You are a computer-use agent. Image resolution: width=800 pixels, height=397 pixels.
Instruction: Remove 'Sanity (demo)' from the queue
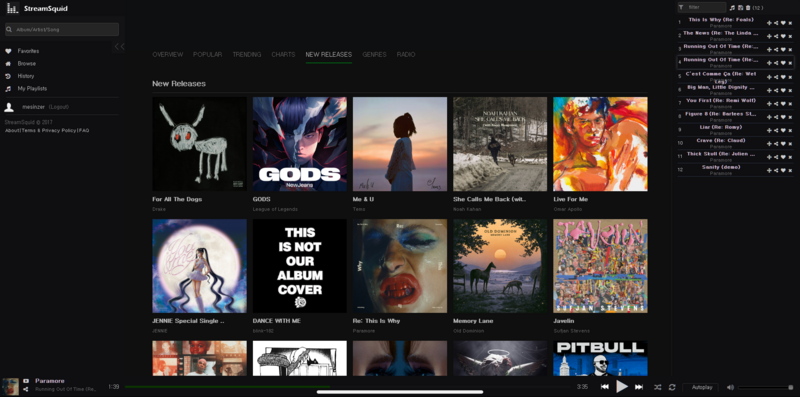[x=790, y=170]
